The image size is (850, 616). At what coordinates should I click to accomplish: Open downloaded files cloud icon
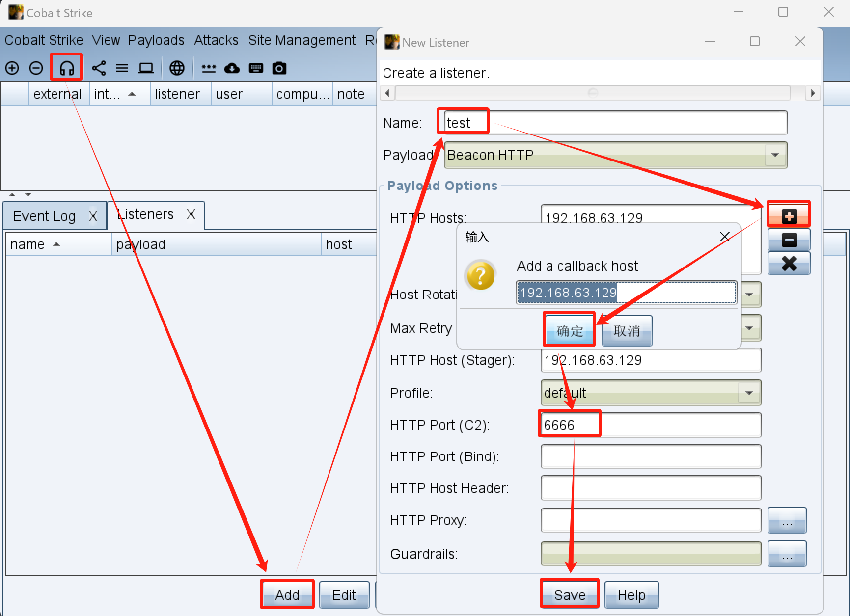point(232,68)
